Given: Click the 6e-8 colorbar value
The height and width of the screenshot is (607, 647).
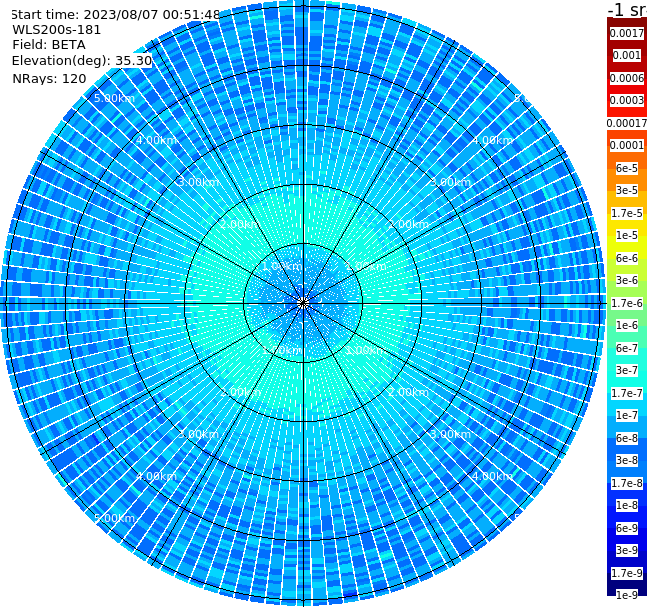Looking at the screenshot, I should click(627, 438).
